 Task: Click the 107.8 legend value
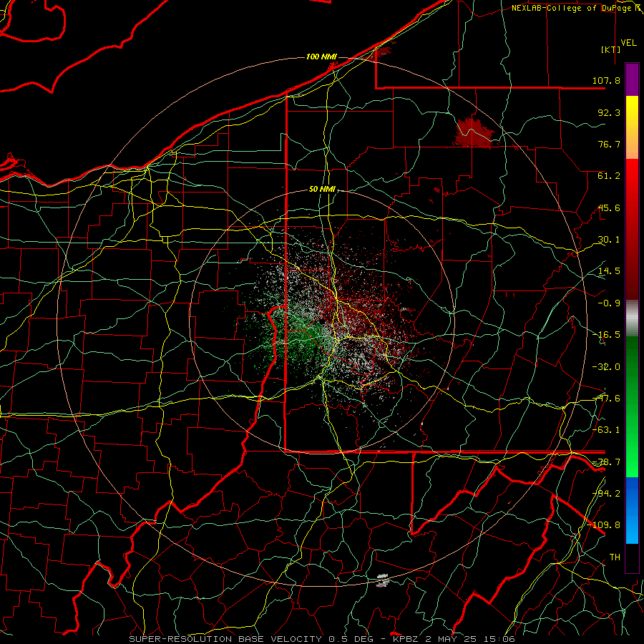(606, 80)
